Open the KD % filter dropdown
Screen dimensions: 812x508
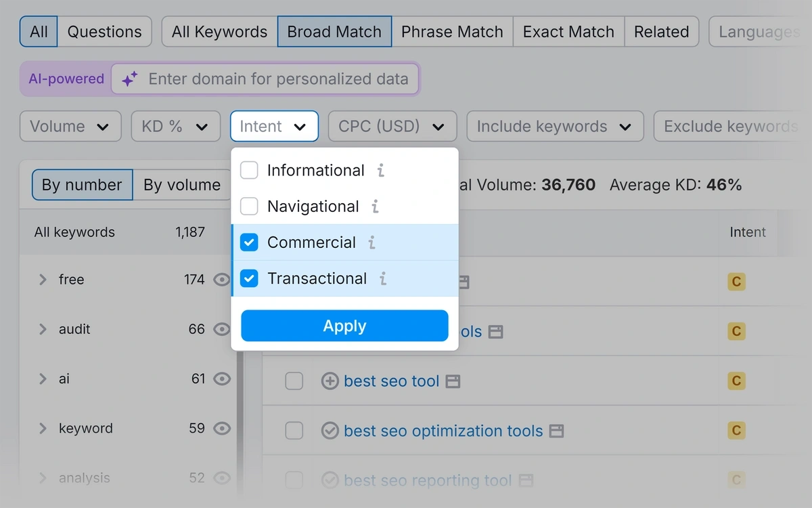176,127
